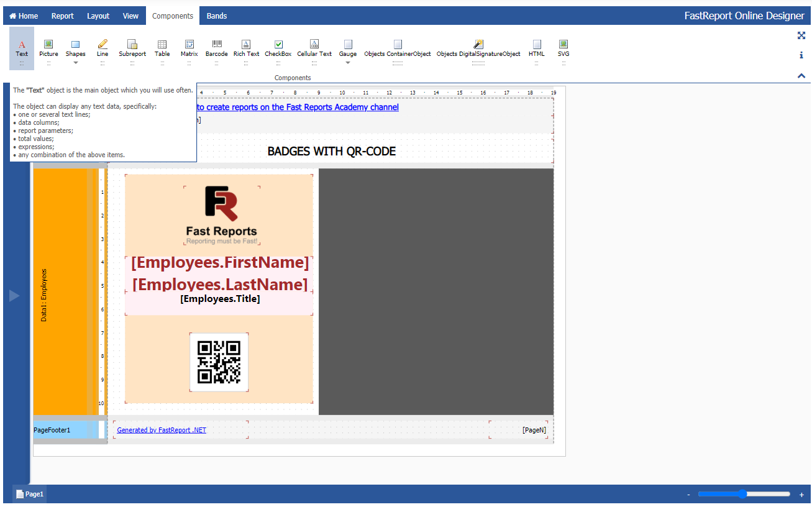Select the Fast Reports logo picture
This screenshot has width=812, height=507.
(x=222, y=216)
